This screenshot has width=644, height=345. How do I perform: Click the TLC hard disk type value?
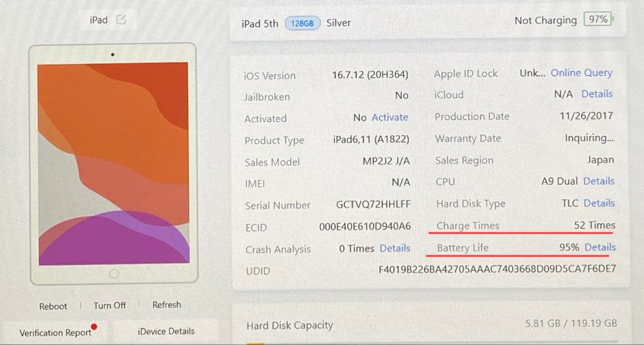570,203
